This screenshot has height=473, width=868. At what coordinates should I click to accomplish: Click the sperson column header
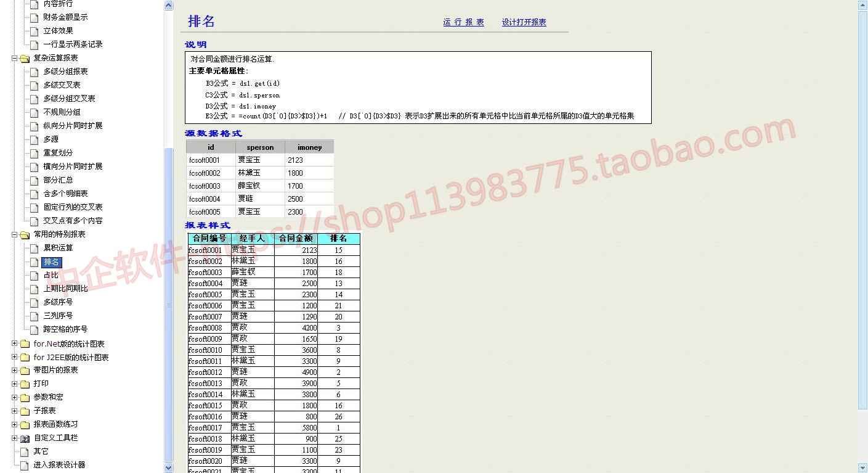[260, 147]
